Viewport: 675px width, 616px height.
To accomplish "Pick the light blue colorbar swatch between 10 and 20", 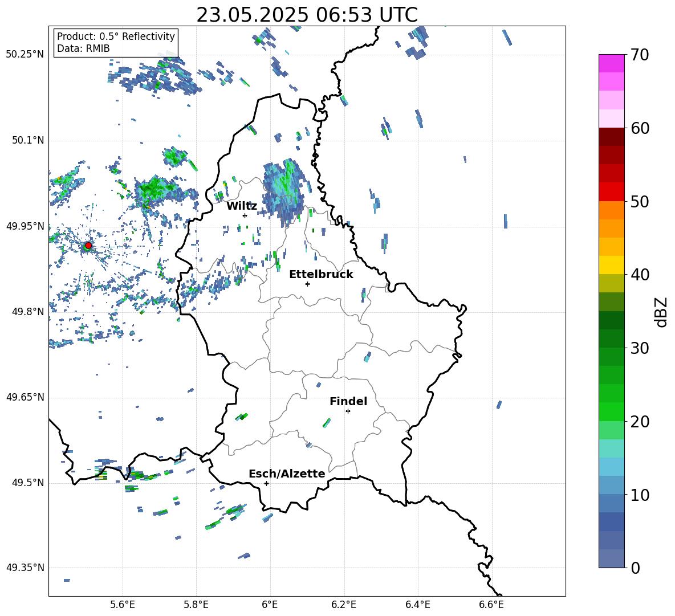I will [x=611, y=467].
